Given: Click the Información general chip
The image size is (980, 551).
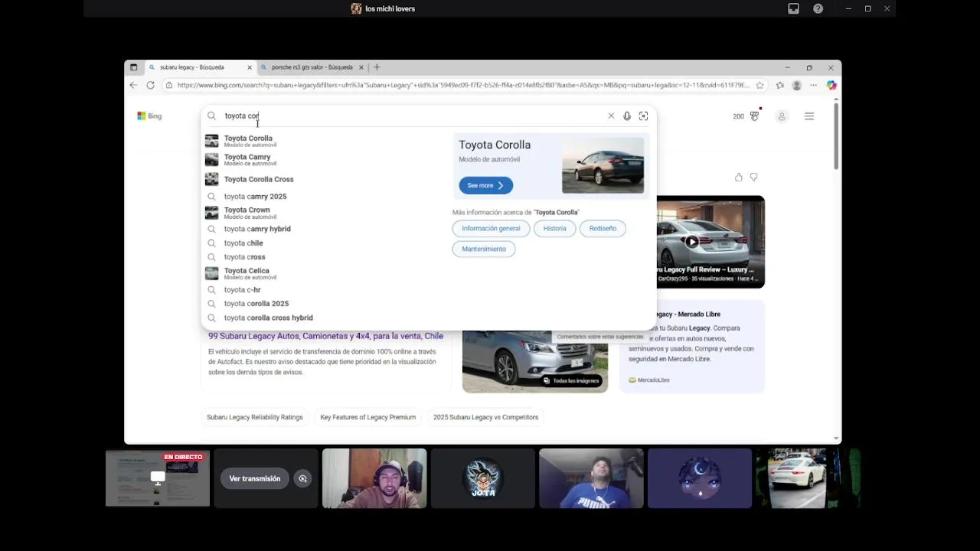Looking at the screenshot, I should (x=491, y=228).
